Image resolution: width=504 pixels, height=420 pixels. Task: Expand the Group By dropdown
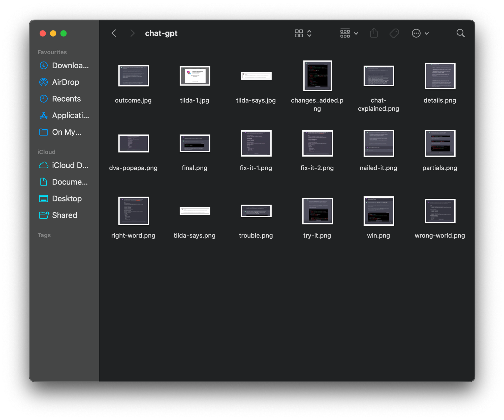[349, 33]
